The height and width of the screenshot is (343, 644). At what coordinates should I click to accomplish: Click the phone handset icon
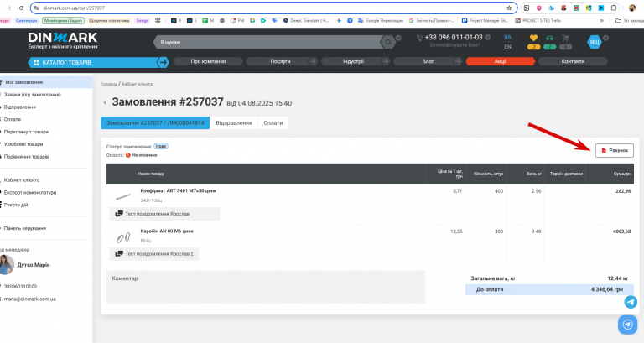[x=419, y=38]
